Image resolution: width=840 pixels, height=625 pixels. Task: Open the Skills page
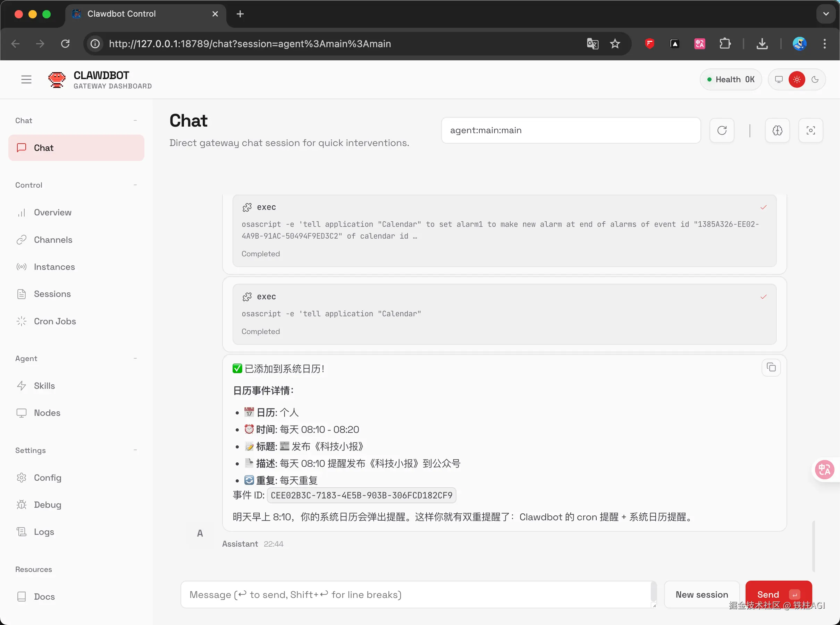pyautogui.click(x=44, y=386)
